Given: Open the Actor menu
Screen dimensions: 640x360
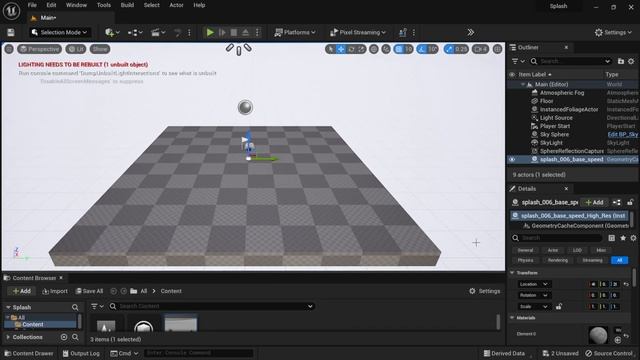Looking at the screenshot, I should 176,5.
